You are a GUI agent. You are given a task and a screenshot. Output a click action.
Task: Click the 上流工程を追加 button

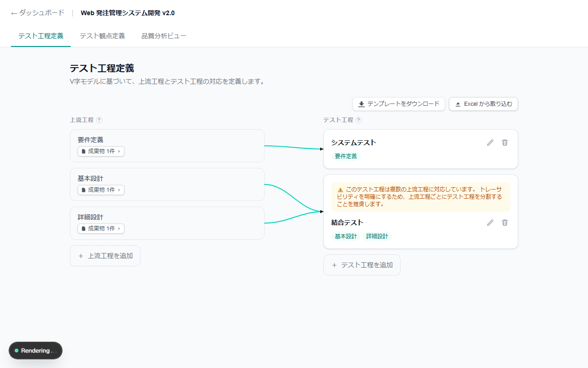tap(105, 256)
